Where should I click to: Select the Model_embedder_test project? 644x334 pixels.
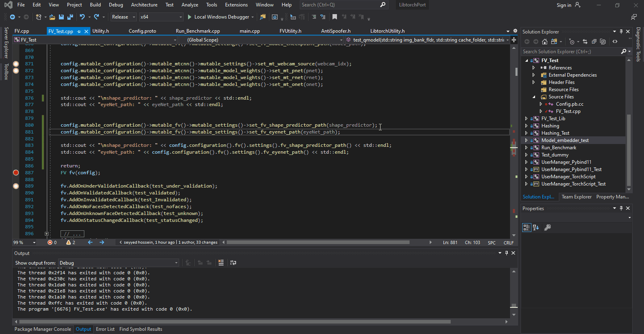pyautogui.click(x=565, y=140)
